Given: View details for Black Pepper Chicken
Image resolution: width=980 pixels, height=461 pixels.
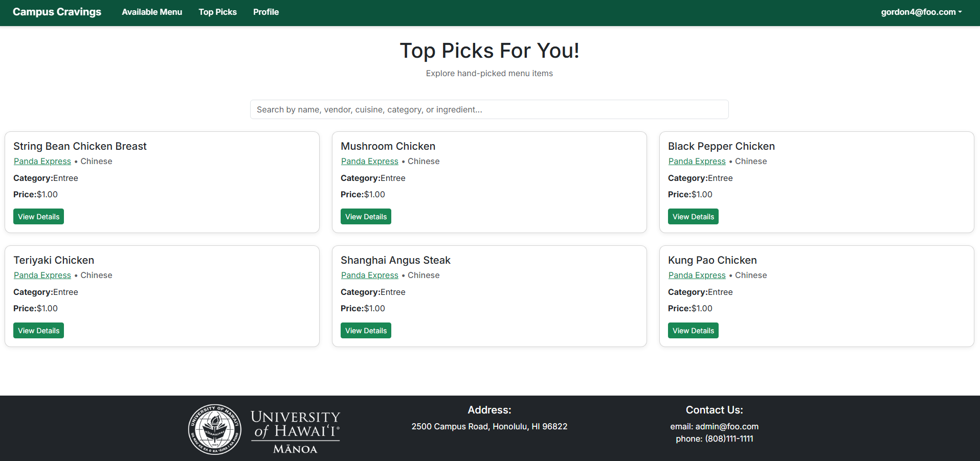Looking at the screenshot, I should 693,217.
